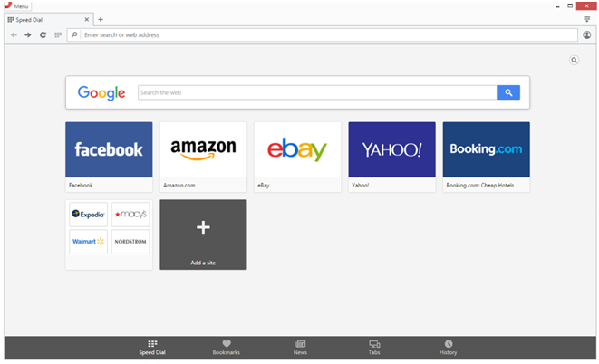Click the Add a site tile
The width and height of the screenshot is (599, 364).
203,234
